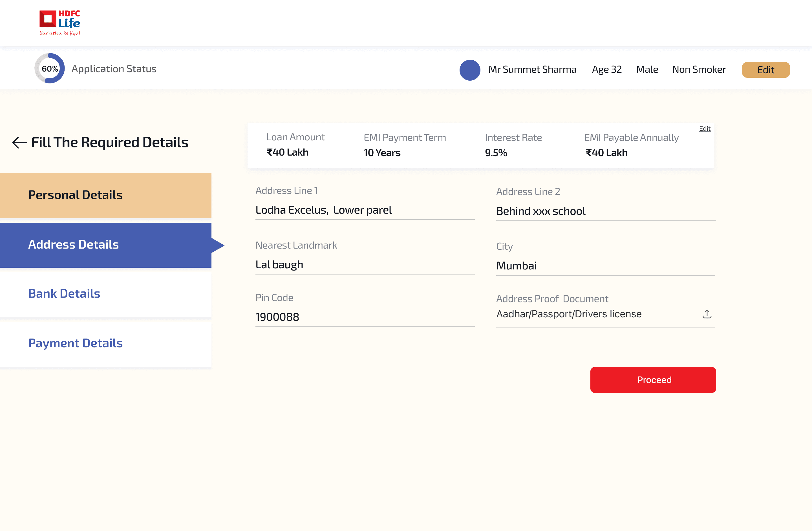The width and height of the screenshot is (812, 531).
Task: Open the Address Proof Document selector
Action: click(x=606, y=315)
